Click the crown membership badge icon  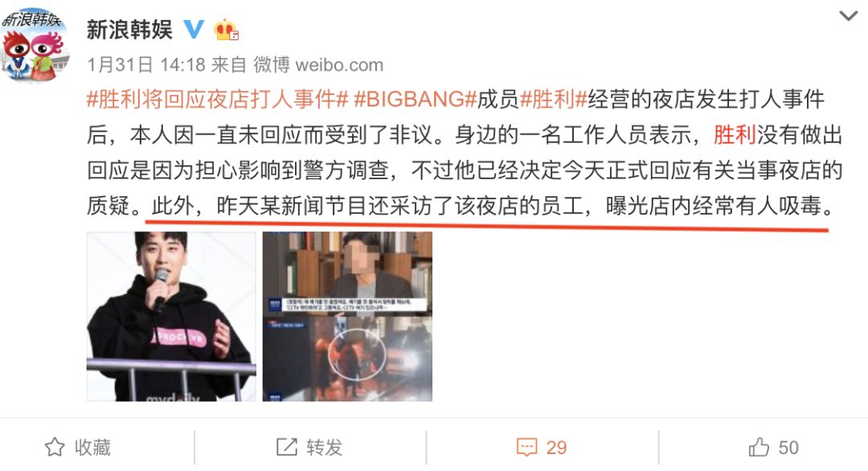[226, 30]
